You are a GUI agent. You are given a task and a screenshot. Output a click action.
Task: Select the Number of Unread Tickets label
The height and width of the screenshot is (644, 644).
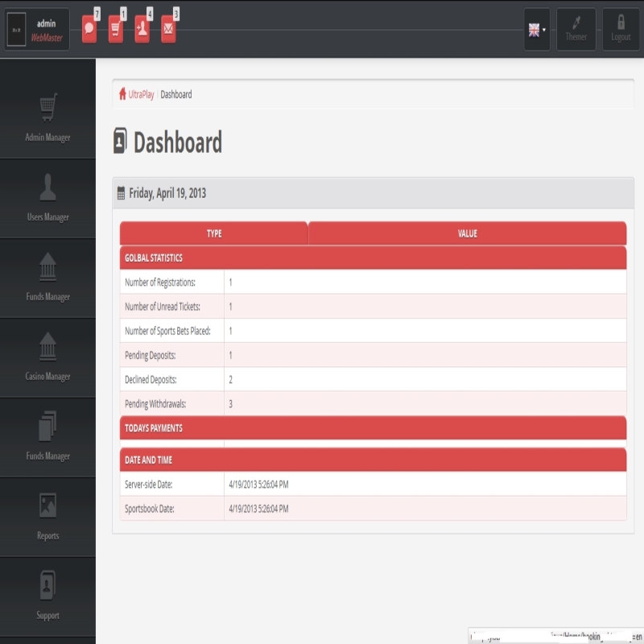[x=163, y=307]
